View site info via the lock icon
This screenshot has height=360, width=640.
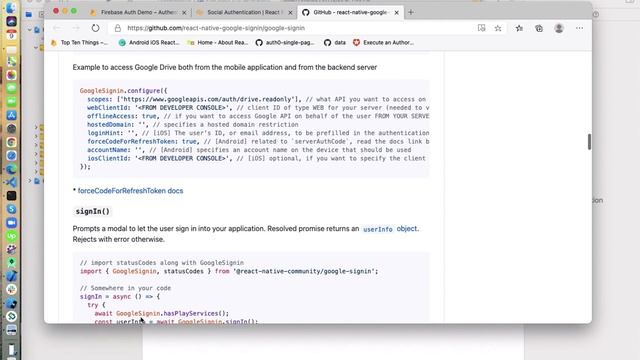pyautogui.click(x=118, y=28)
